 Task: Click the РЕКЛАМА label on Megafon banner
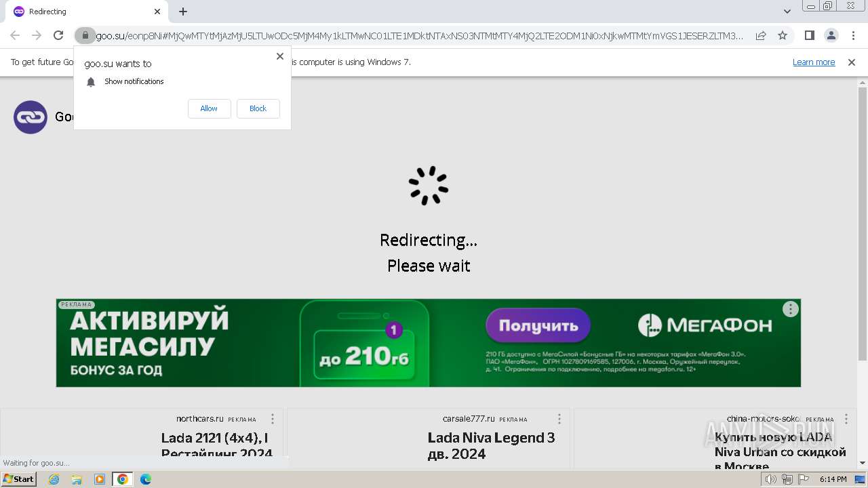point(76,304)
